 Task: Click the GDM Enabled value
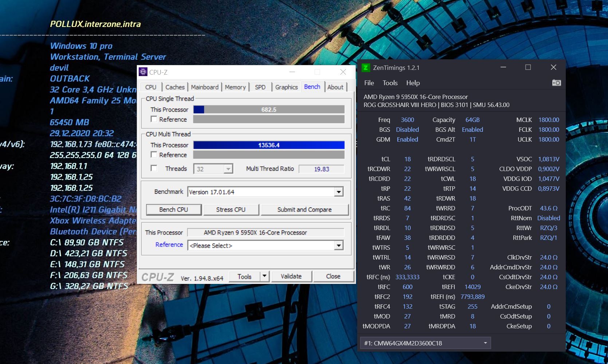coord(407,139)
